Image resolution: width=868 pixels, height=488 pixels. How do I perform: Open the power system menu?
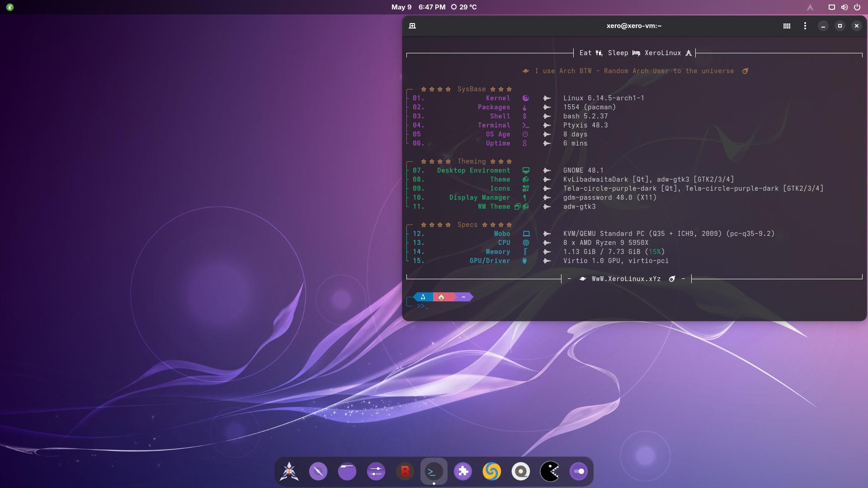(x=857, y=7)
